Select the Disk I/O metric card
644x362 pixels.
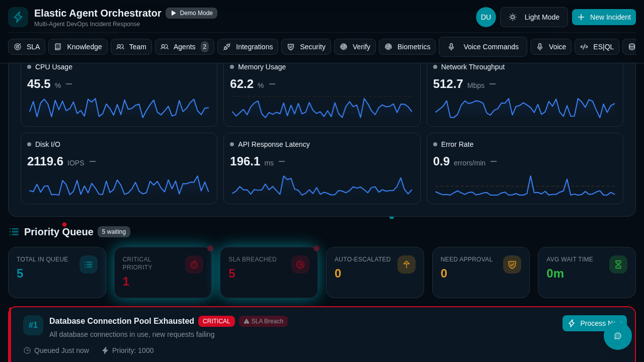point(119,168)
